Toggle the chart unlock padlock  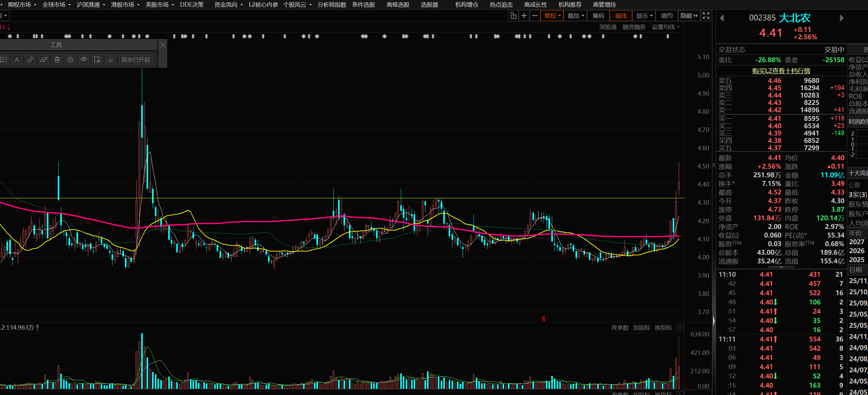tap(513, 16)
